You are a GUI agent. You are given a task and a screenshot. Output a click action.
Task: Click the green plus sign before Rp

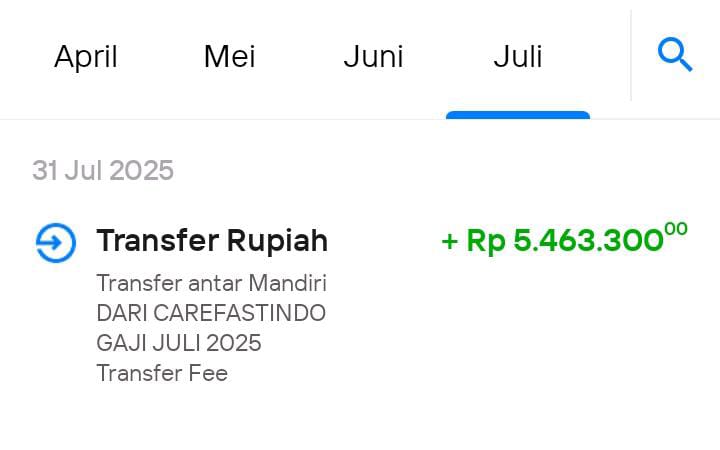click(450, 241)
